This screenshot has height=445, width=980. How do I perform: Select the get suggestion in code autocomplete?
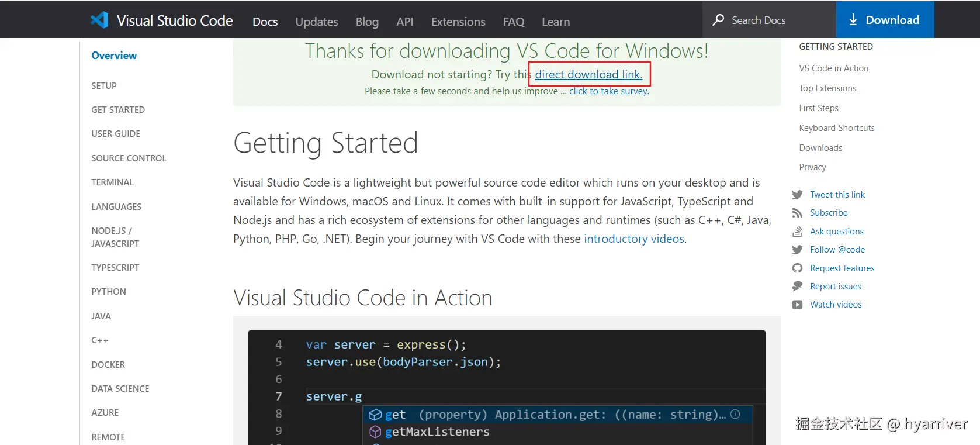[395, 415]
